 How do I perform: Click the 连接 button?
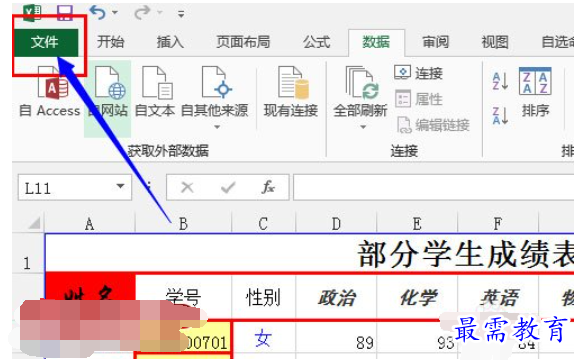418,73
